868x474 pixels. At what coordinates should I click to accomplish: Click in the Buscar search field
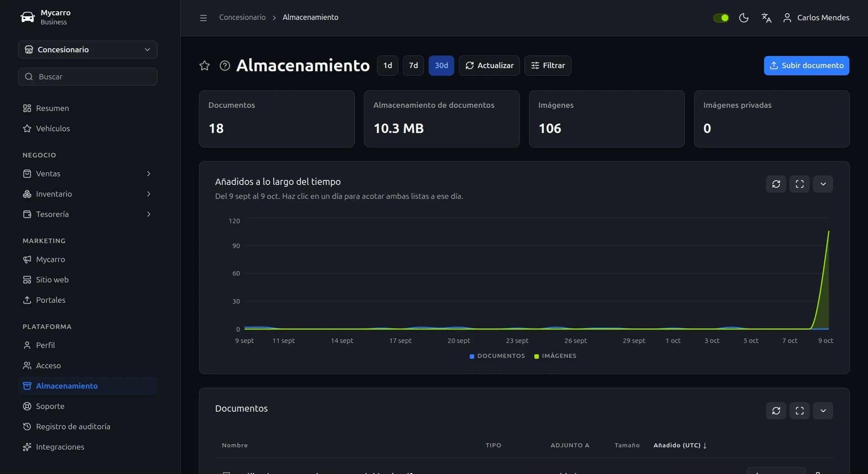(x=88, y=77)
